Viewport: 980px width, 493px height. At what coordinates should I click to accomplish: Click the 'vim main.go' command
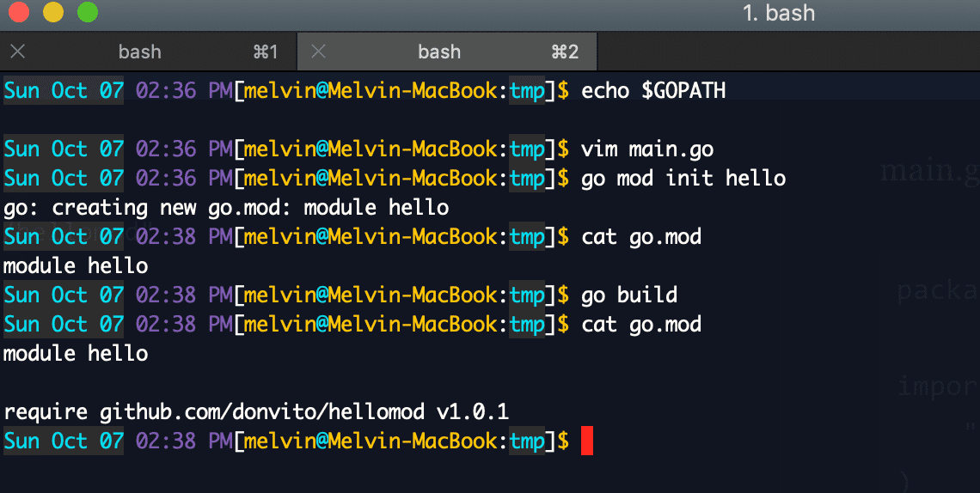[x=647, y=149]
